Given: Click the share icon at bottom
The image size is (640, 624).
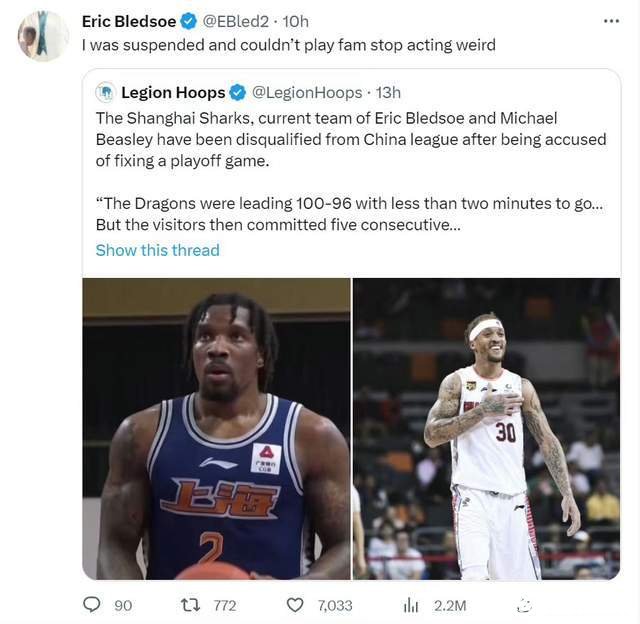Looking at the screenshot, I should coord(524,606).
